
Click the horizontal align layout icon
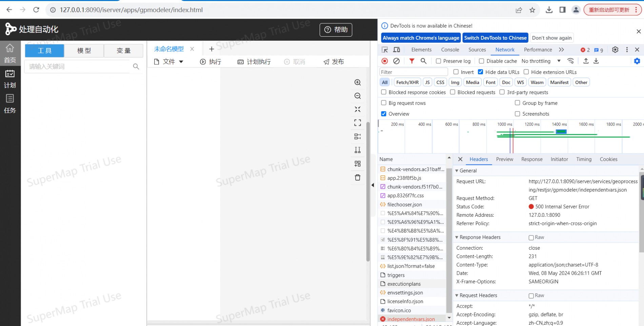click(x=357, y=136)
